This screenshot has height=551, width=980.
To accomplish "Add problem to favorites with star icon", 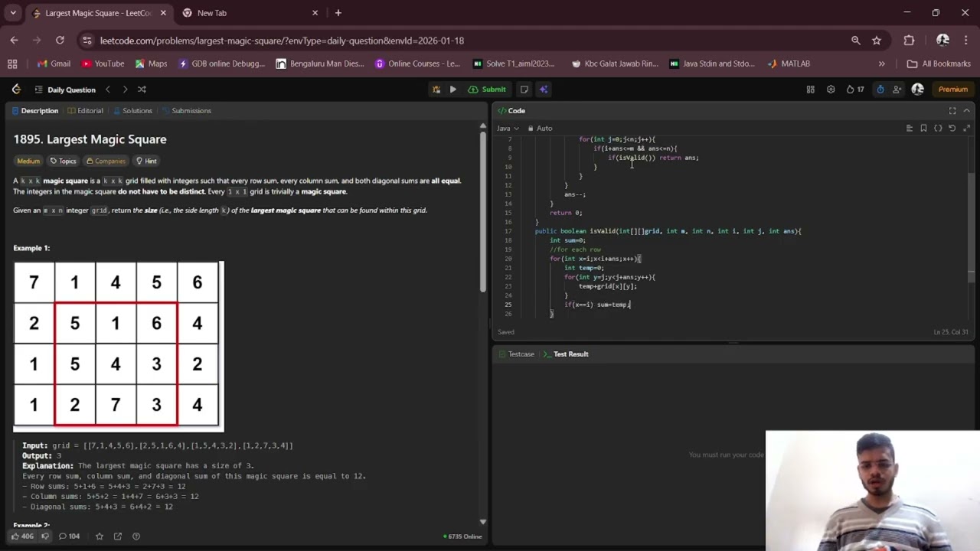I will click(x=99, y=536).
